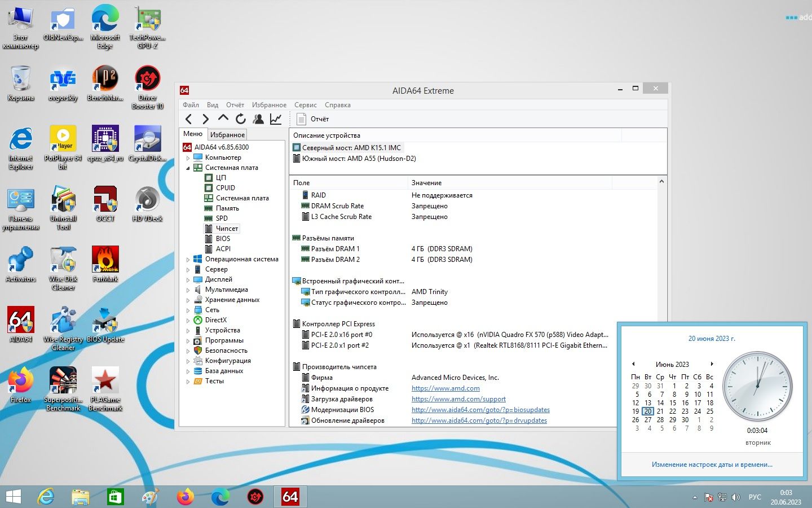812x508 pixels.
Task: Open the Сервис menu
Action: point(305,105)
